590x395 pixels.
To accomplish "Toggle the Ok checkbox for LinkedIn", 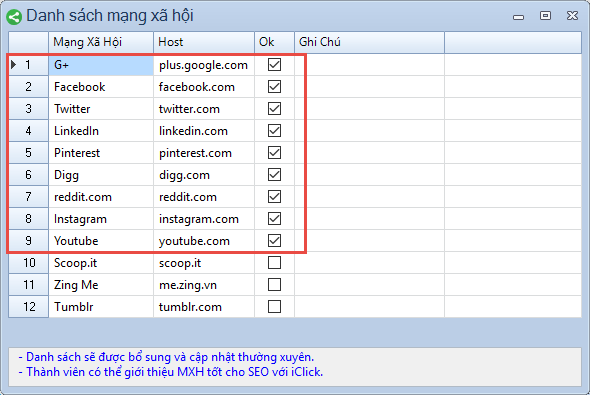I will pyautogui.click(x=274, y=131).
